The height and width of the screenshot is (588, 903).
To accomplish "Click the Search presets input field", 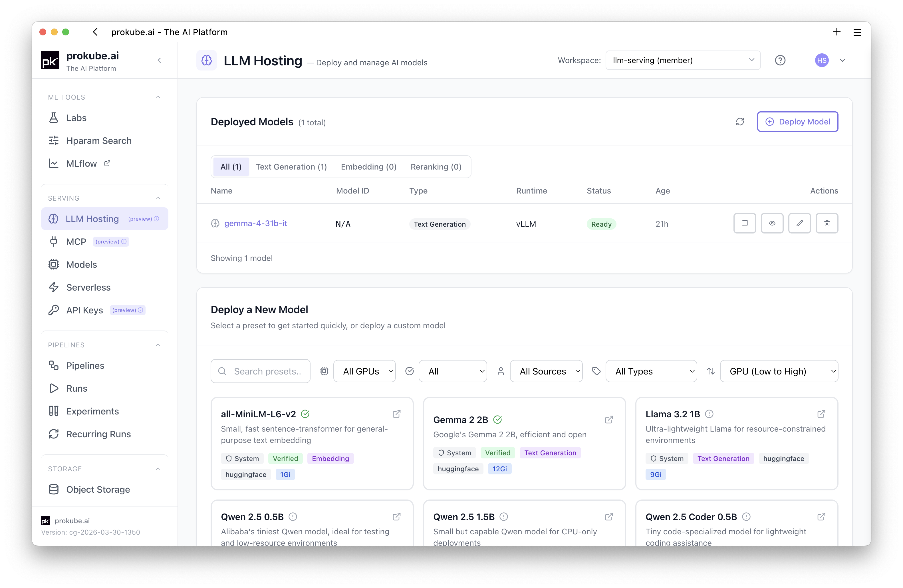I will click(x=260, y=371).
